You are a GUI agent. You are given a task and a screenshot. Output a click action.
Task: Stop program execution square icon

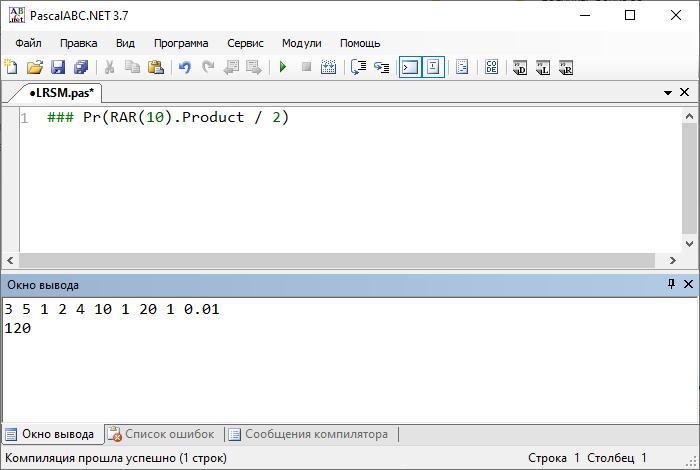[306, 67]
